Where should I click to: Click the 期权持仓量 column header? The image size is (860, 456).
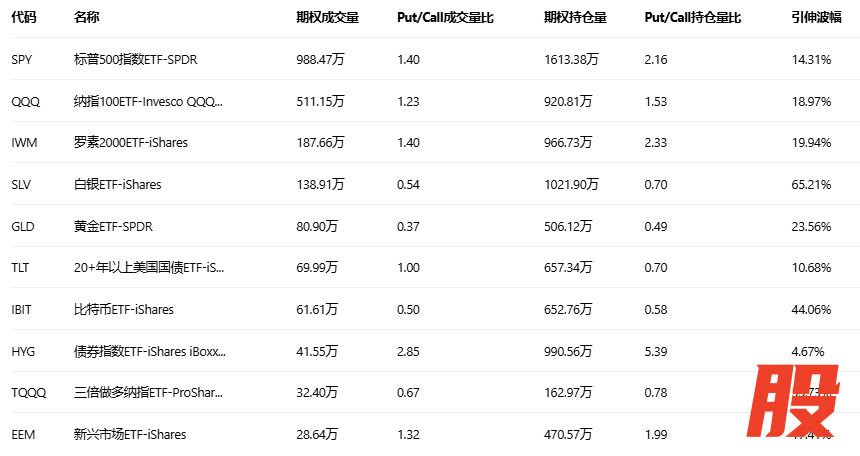[x=575, y=18]
